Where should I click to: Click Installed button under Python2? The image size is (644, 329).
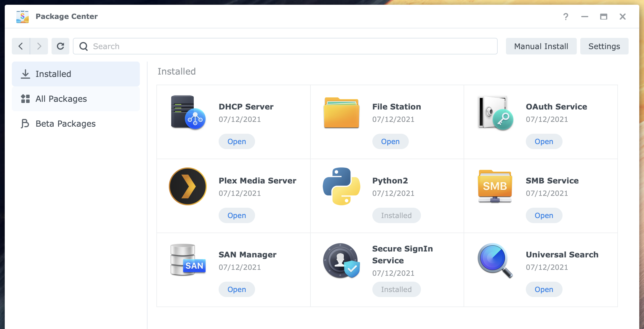pos(396,215)
